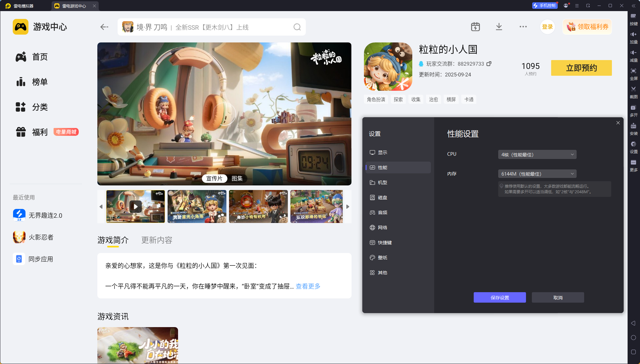Screen dimensions: 640x364
Task: Open the calendar check-in icon
Action: pos(475,27)
